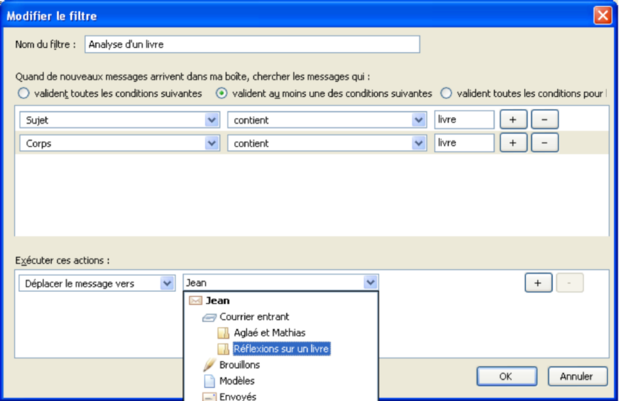Click the Envoyés sent folder icon
Image resolution: width=619 pixels, height=401 pixels.
tap(210, 396)
